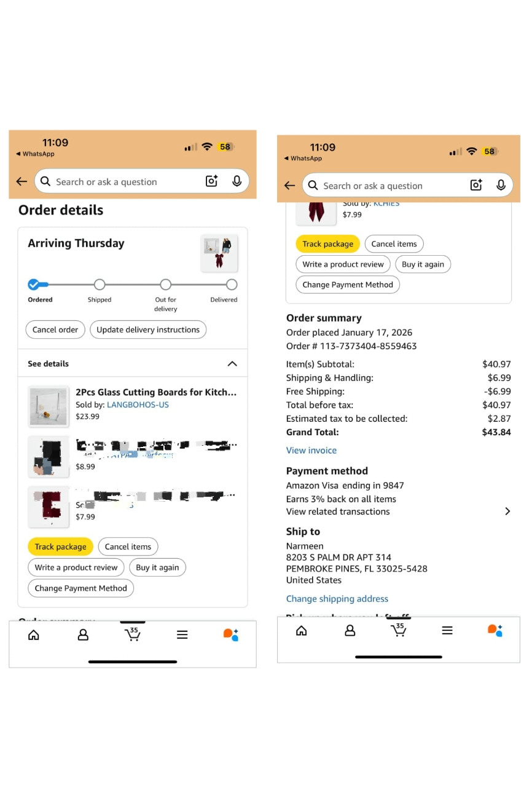
Task: Click yellow Track package button in left screen
Action: coord(60,547)
